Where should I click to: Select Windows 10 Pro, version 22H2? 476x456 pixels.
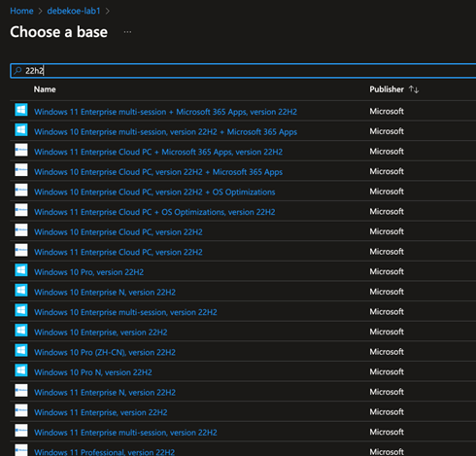[88, 272]
